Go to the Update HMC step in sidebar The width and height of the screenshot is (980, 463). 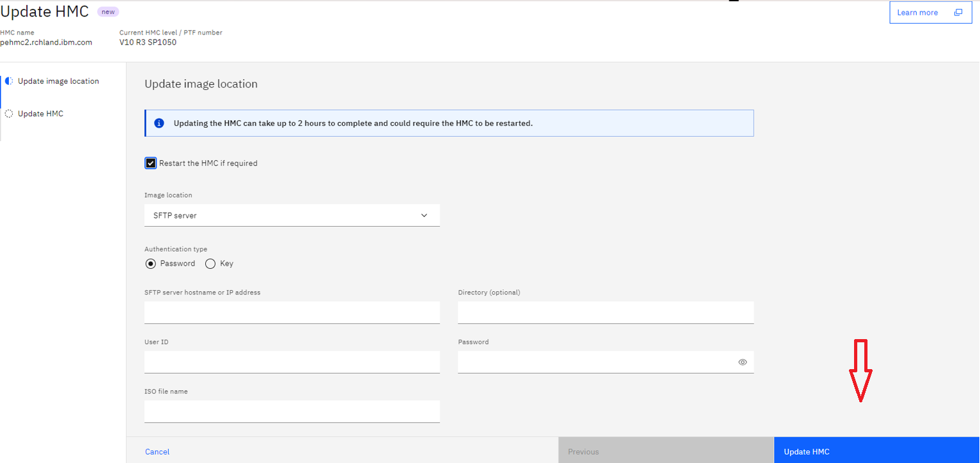(40, 114)
